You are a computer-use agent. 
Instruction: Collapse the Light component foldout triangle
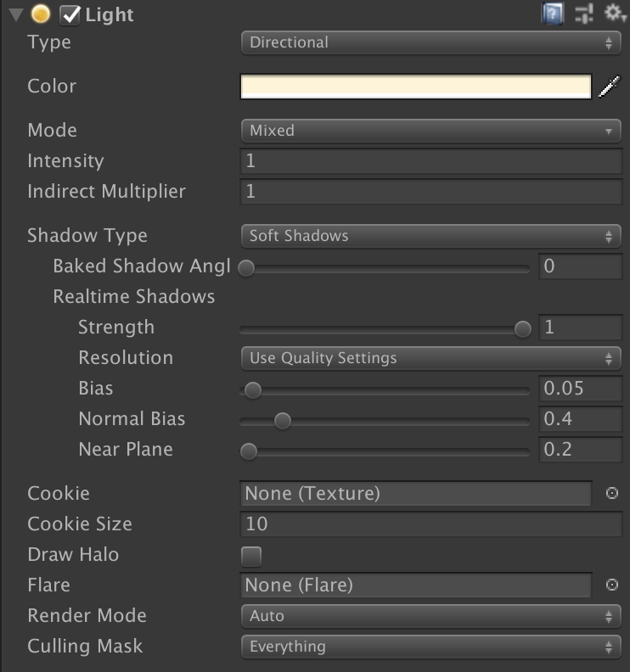tap(16, 15)
